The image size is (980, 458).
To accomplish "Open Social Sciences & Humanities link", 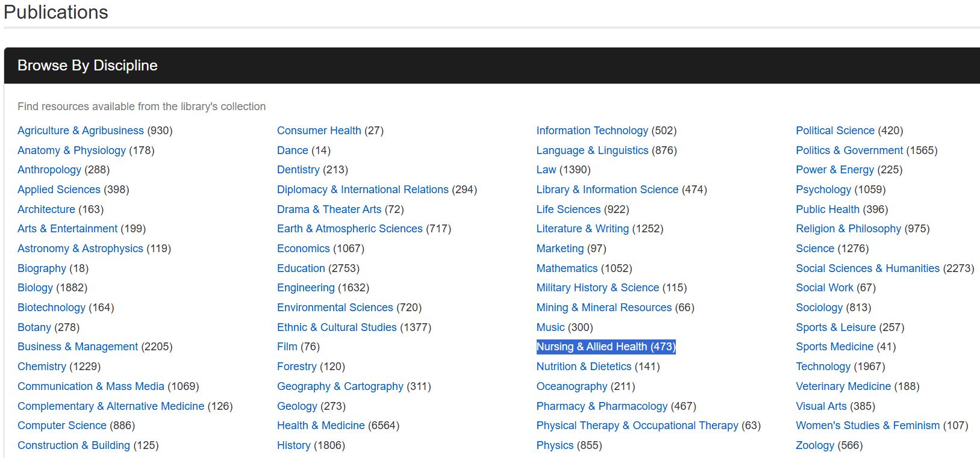I will [867, 268].
